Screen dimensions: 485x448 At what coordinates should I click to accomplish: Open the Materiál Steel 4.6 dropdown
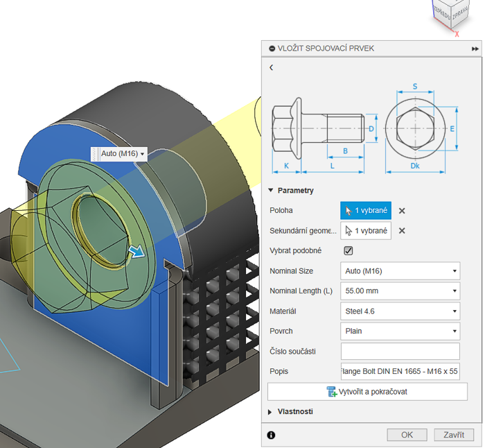tap(400, 311)
